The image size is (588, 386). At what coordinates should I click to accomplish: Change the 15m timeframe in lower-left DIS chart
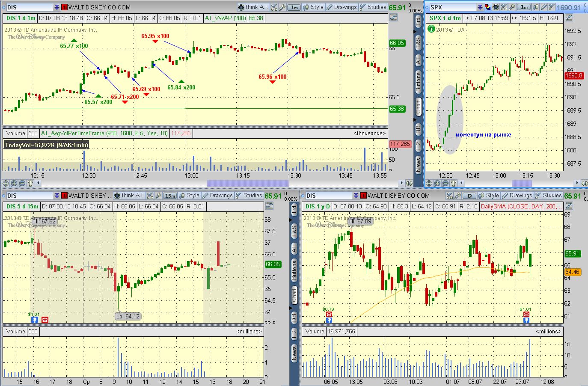[170, 196]
